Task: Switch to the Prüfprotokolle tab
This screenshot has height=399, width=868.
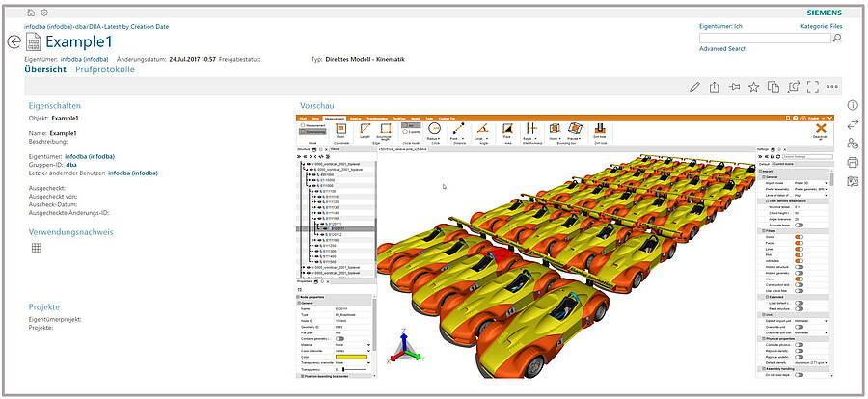Action: point(104,69)
